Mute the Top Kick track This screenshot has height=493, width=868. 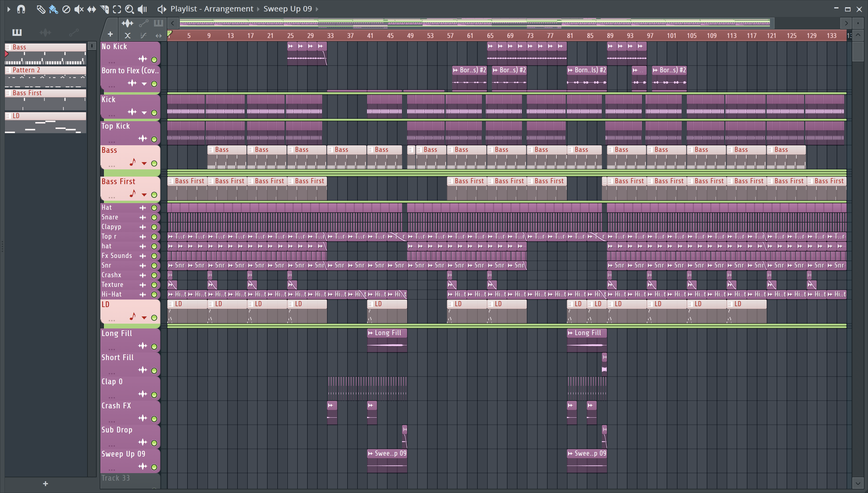tap(154, 139)
